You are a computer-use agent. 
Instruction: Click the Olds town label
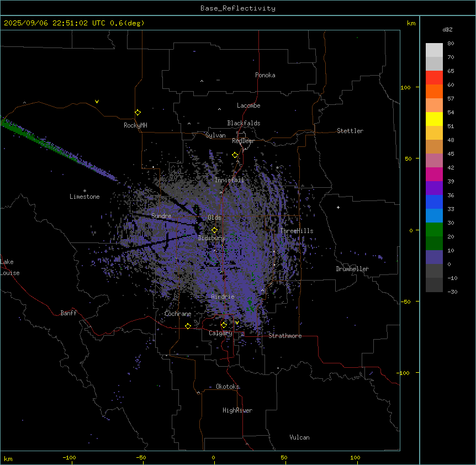(214, 218)
